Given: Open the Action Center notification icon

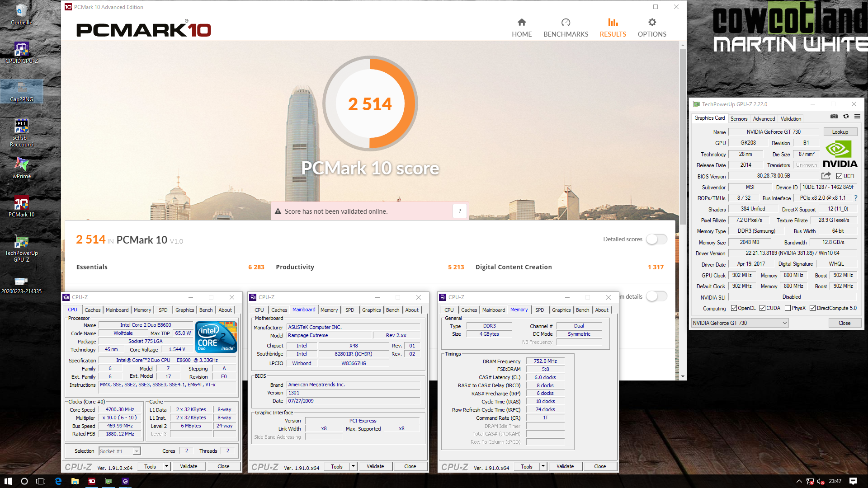Looking at the screenshot, I should (x=853, y=481).
